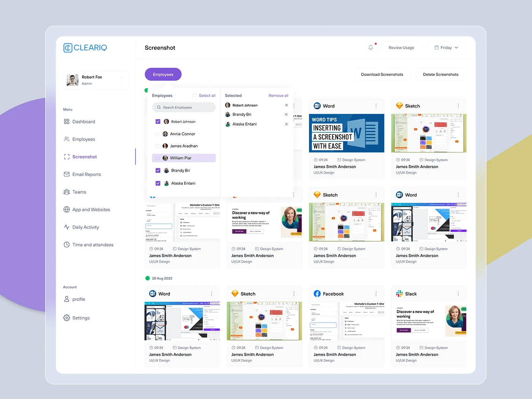This screenshot has height=399, width=532.
Task: Uncheck Robert Johnson in the employee list
Action: pyautogui.click(x=158, y=121)
